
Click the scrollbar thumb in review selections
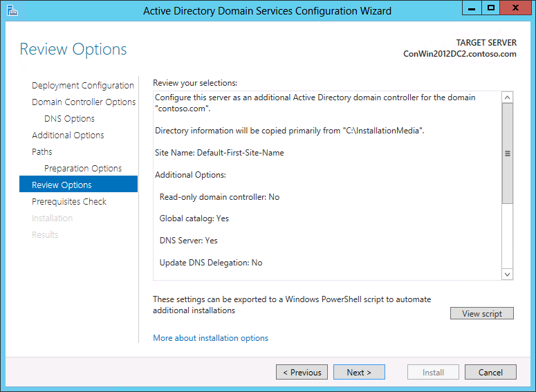pos(507,153)
